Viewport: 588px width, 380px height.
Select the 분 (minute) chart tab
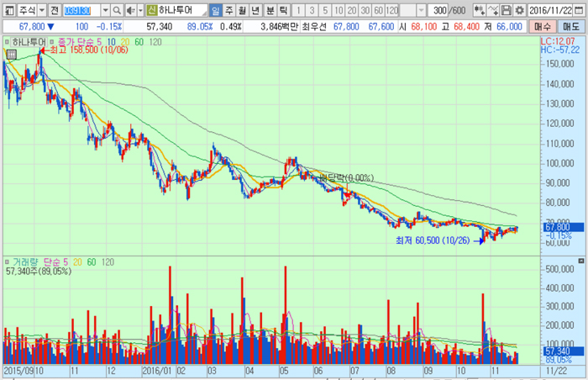tap(270, 10)
